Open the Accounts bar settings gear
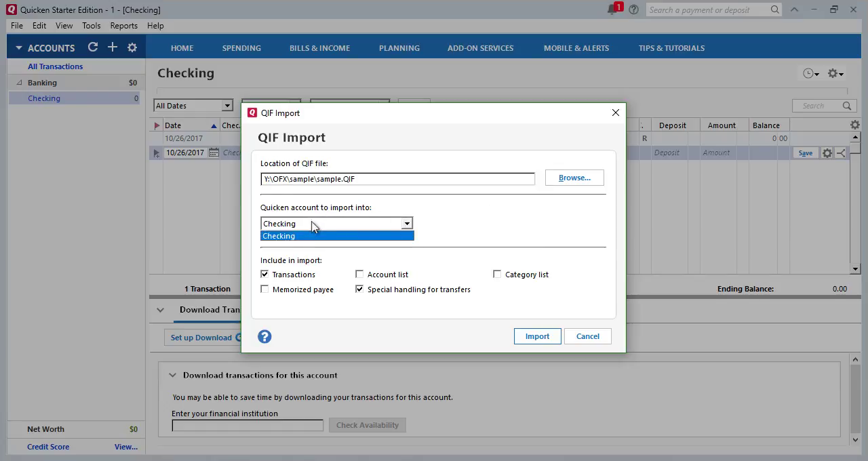868x461 pixels. (132, 47)
